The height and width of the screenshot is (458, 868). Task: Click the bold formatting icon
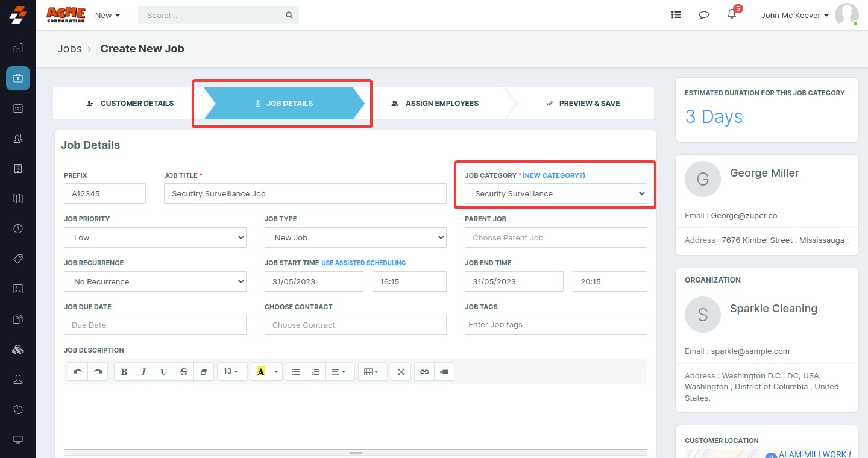[124, 372]
